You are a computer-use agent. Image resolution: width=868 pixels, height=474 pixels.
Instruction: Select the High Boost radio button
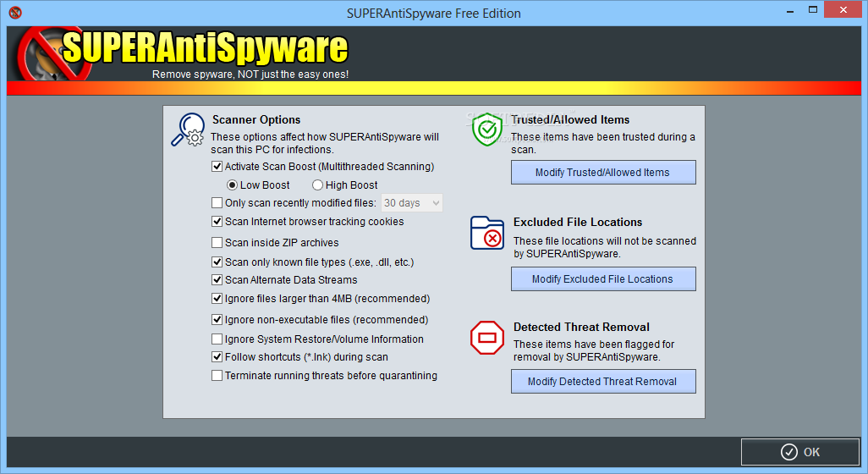click(x=318, y=185)
